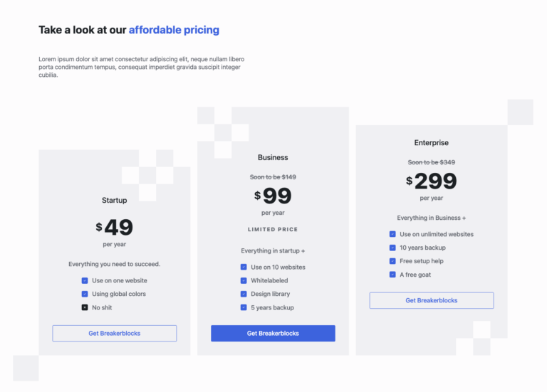Click the Enterprise plan title
547x392 pixels.
coord(431,142)
